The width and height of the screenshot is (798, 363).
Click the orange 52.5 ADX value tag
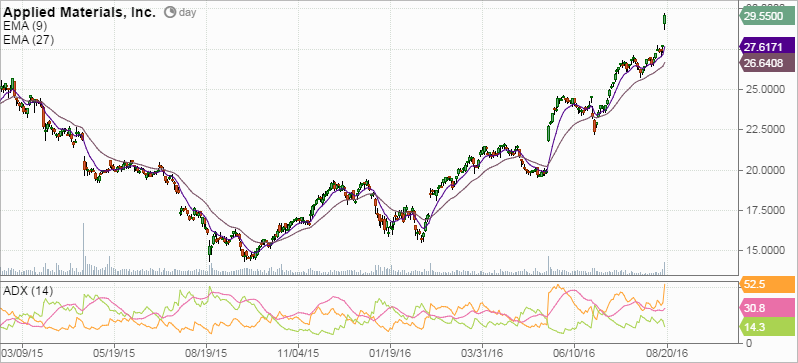click(x=766, y=284)
